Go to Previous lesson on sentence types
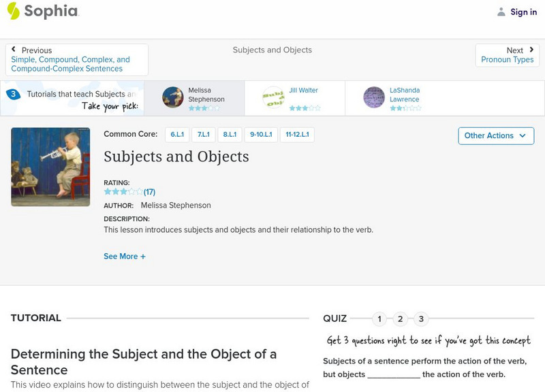This screenshot has width=545, height=392. pos(76,59)
